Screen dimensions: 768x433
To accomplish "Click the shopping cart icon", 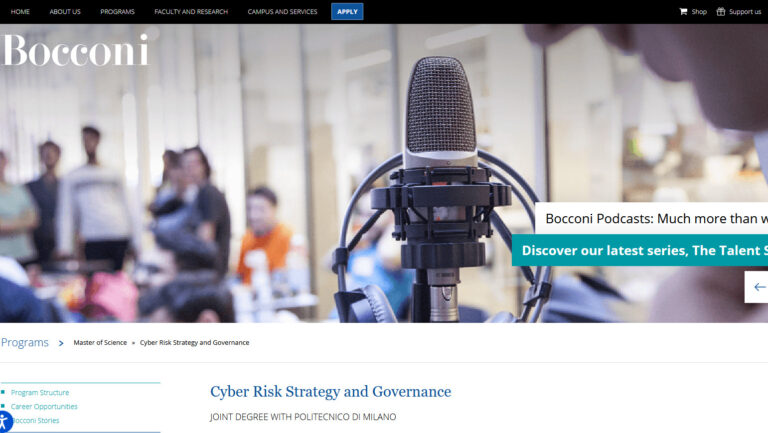I will tap(683, 11).
